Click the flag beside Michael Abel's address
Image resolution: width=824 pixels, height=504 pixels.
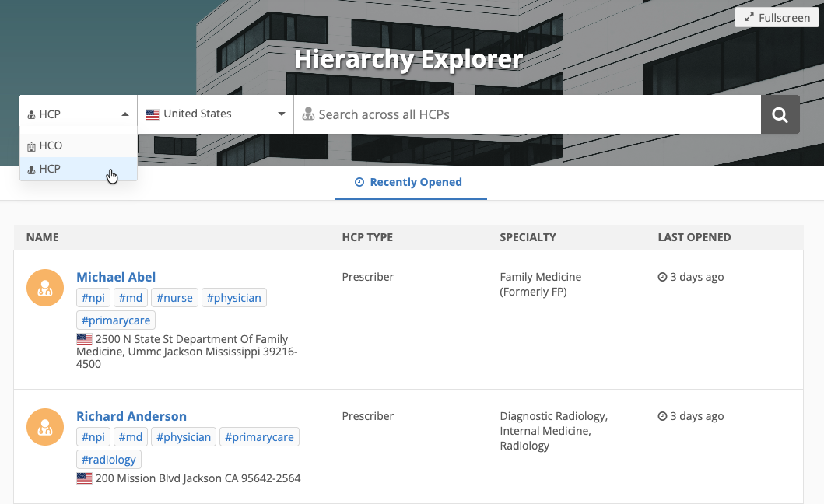[x=84, y=339]
